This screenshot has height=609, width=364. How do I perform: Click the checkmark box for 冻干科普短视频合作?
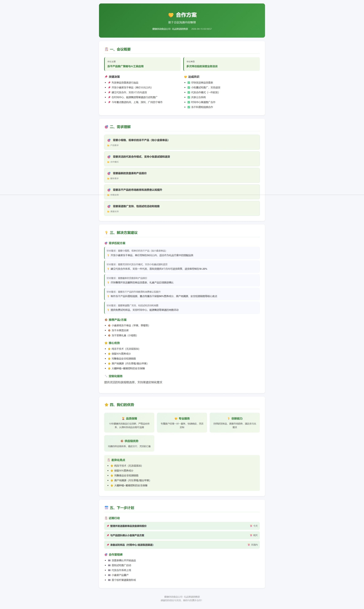pos(189,107)
